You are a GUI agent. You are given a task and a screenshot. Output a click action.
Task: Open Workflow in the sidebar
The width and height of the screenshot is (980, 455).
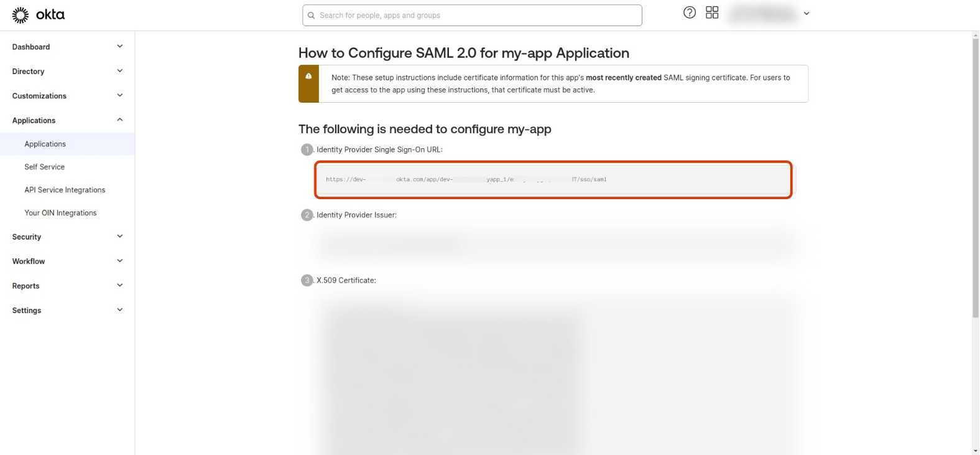pyautogui.click(x=29, y=261)
